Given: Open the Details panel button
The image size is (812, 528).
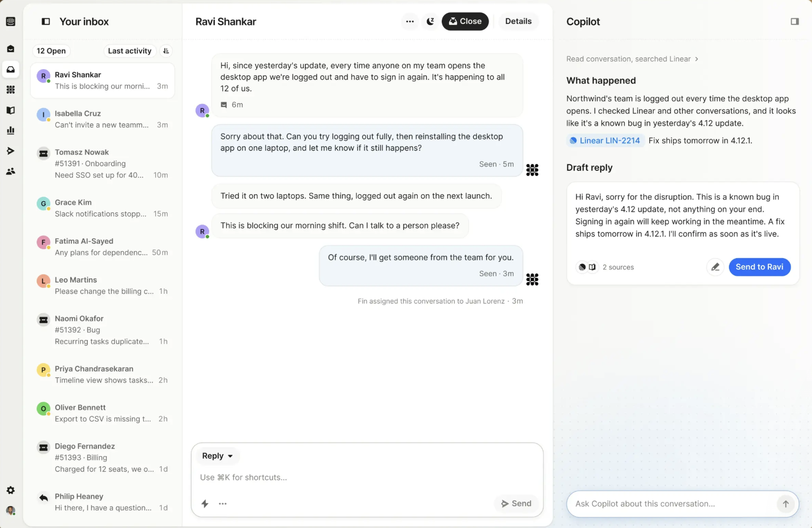Looking at the screenshot, I should pyautogui.click(x=518, y=21).
